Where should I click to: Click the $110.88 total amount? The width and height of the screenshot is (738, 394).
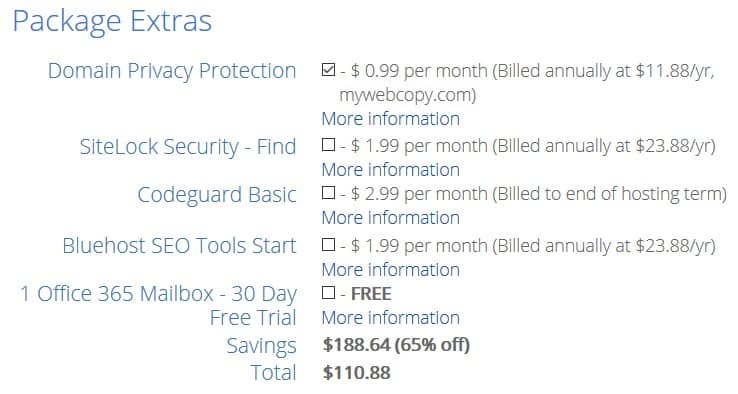click(x=356, y=373)
